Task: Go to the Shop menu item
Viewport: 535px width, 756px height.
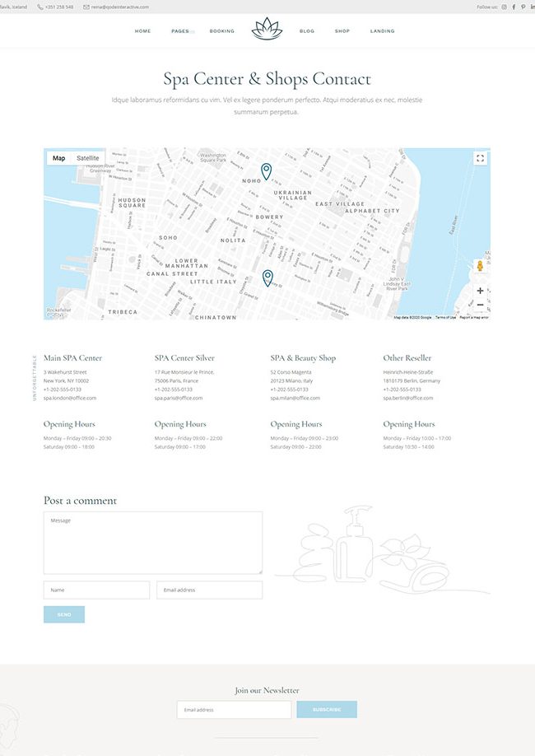Action: pyautogui.click(x=342, y=31)
